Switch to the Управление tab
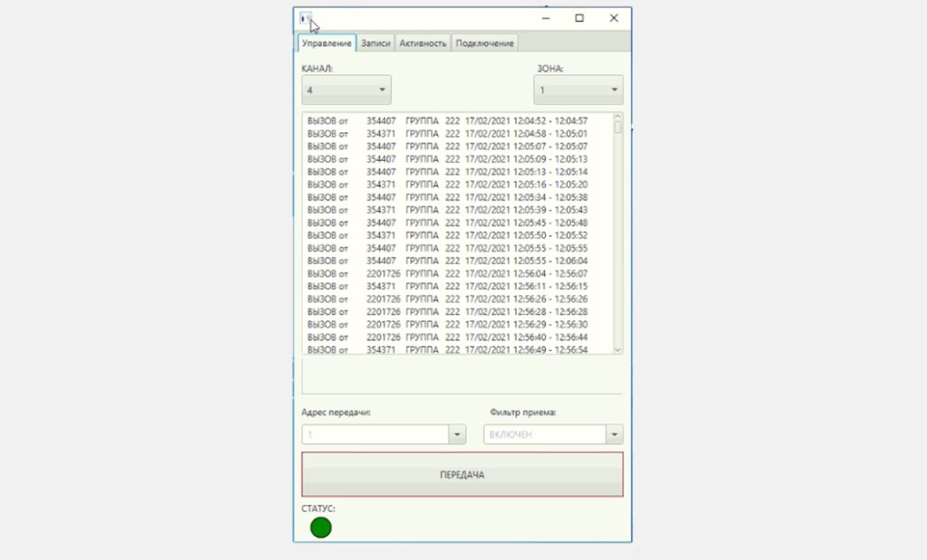927x560 pixels. point(327,43)
